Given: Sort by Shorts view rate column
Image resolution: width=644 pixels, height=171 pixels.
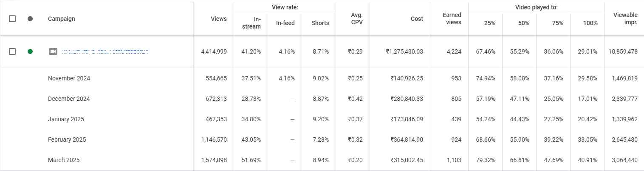Looking at the screenshot, I should pos(320,23).
